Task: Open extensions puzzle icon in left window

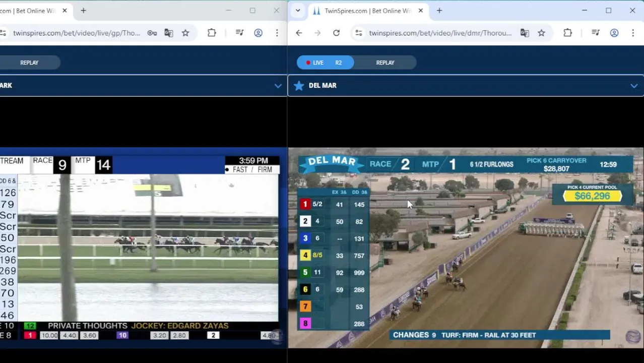Action: (x=212, y=33)
